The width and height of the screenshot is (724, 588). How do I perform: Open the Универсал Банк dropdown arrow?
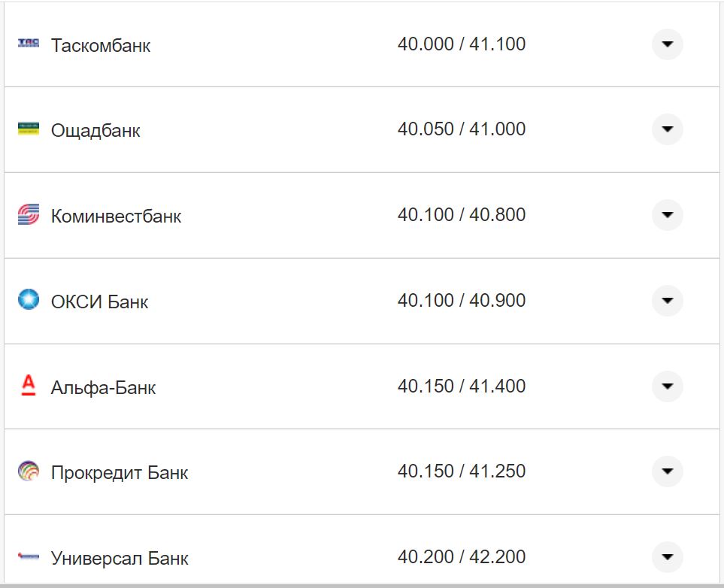point(667,557)
